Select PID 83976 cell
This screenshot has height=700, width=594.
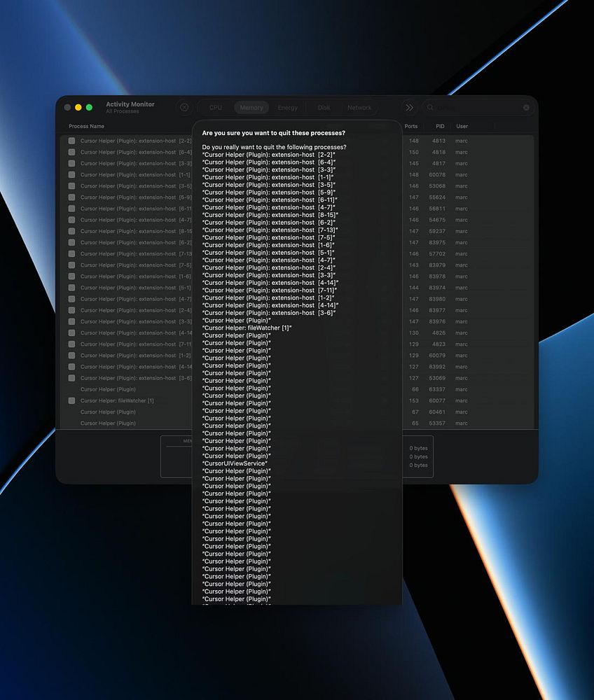[437, 321]
